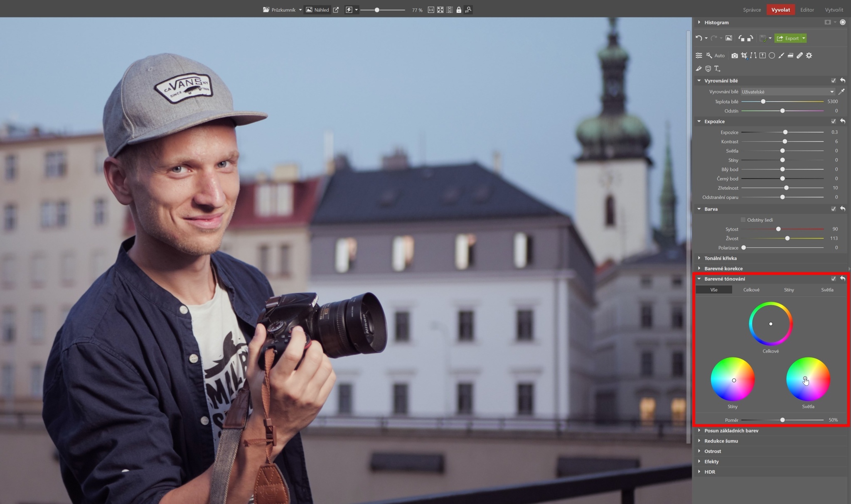The image size is (851, 504).
Task: Click the Vyvolat module button
Action: pos(780,10)
